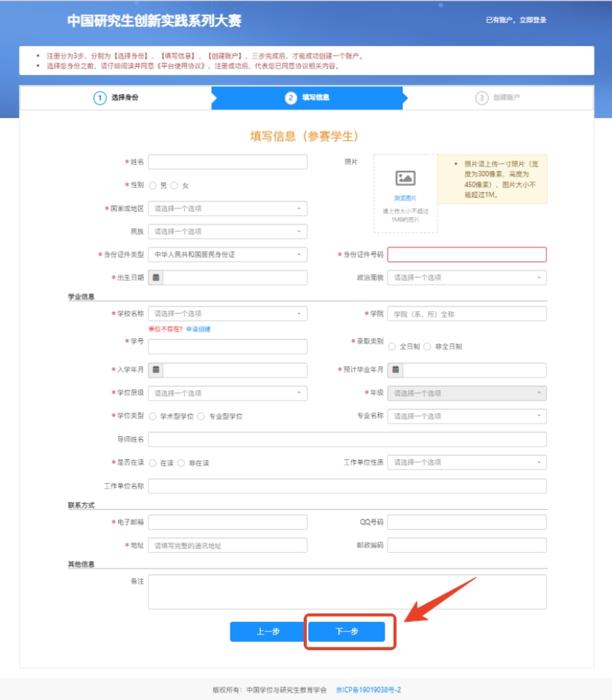Viewport: 612px width, 700px height.
Task: Open the 国家或地区 dropdown
Action: pos(227,209)
